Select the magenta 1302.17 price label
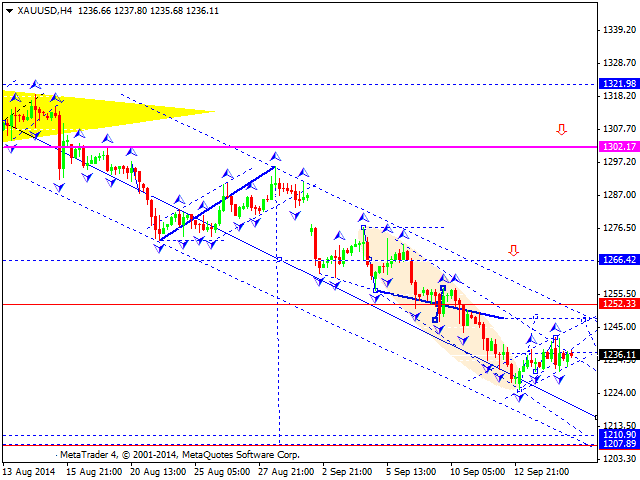Screen dimensions: 640x480 pyautogui.click(x=619, y=147)
